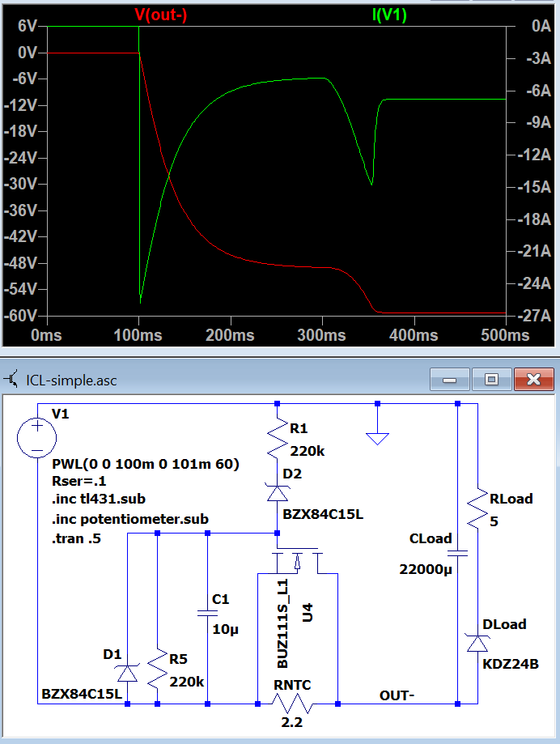Image resolution: width=560 pixels, height=744 pixels.
Task: Select the U4 MOSFET symbol
Action: [x=297, y=563]
